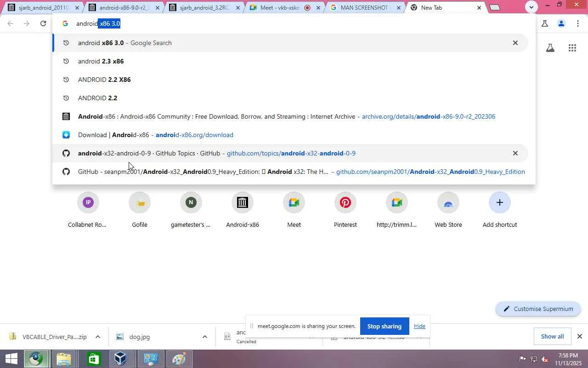Click Show all downloads
Screen dimensions: 588x368
(552, 336)
